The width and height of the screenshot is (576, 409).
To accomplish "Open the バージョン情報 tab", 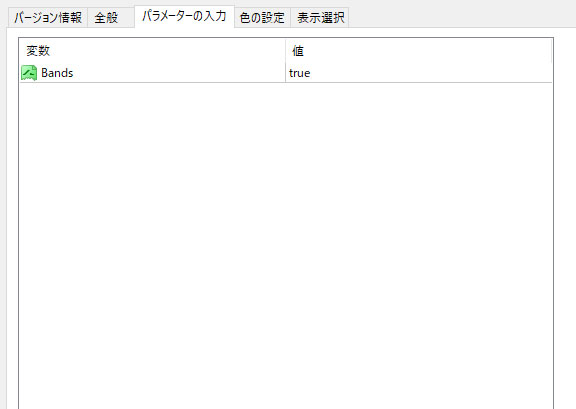I will click(48, 18).
